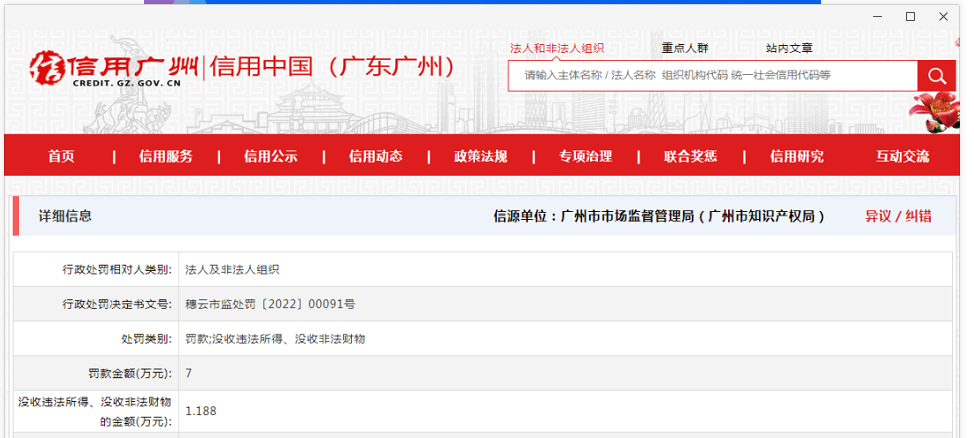The image size is (974, 438).
Task: Open the 互动交流 menu
Action: pos(903,156)
